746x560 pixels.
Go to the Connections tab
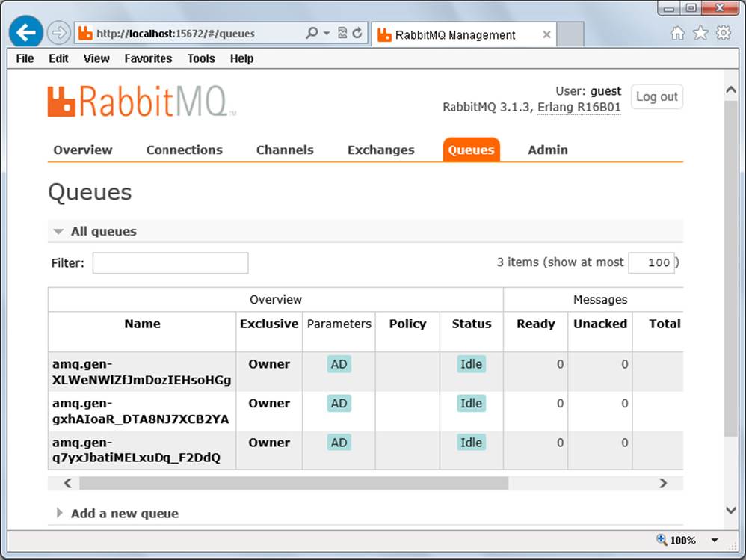[x=184, y=150]
